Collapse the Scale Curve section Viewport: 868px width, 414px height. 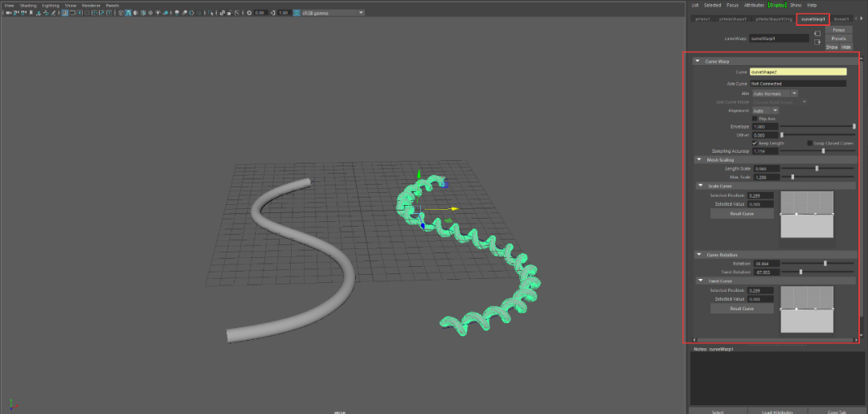[700, 186]
